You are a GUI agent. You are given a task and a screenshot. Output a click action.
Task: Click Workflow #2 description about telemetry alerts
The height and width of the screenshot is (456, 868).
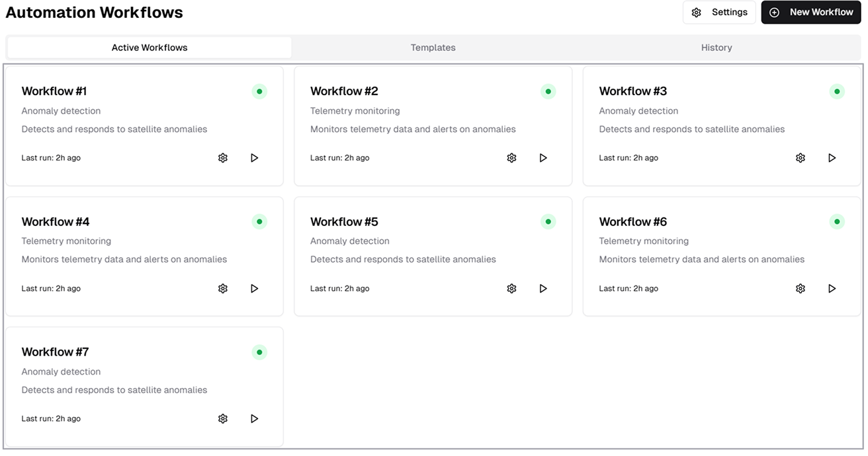(413, 130)
